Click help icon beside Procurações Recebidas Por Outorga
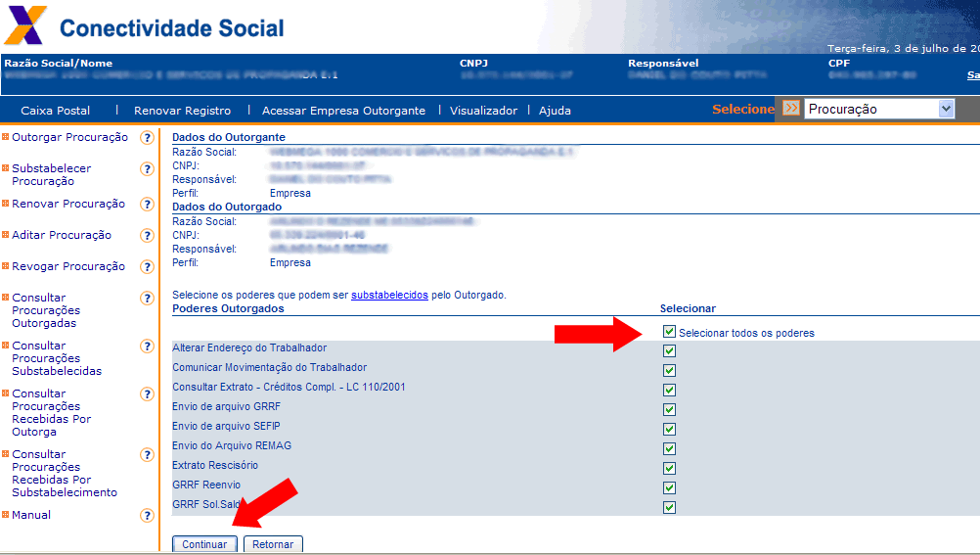Viewport: 980px width, 555px height. [147, 393]
